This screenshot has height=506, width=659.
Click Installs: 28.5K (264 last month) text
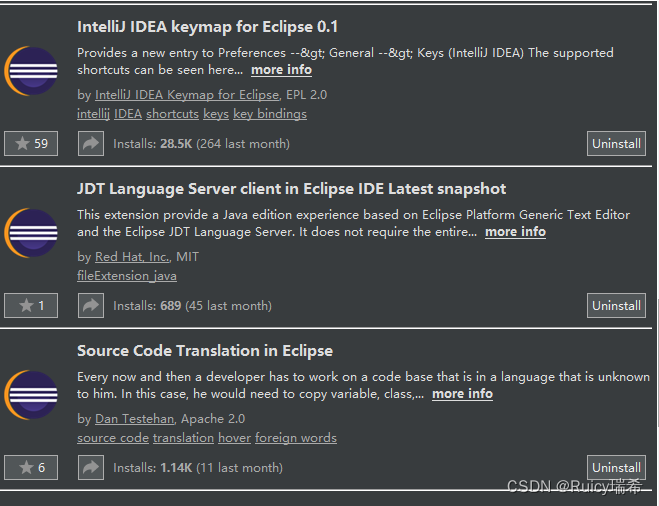point(201,144)
